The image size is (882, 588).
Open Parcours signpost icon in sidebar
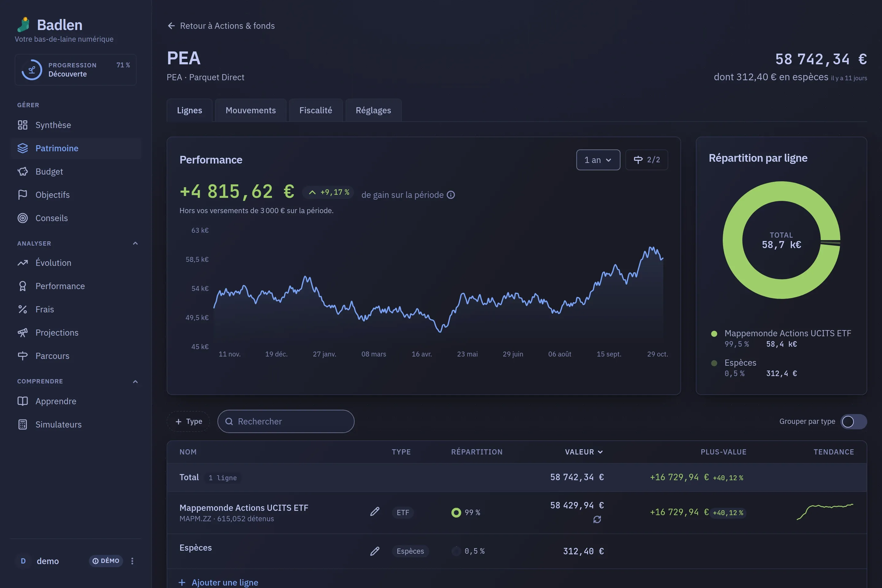pos(22,356)
